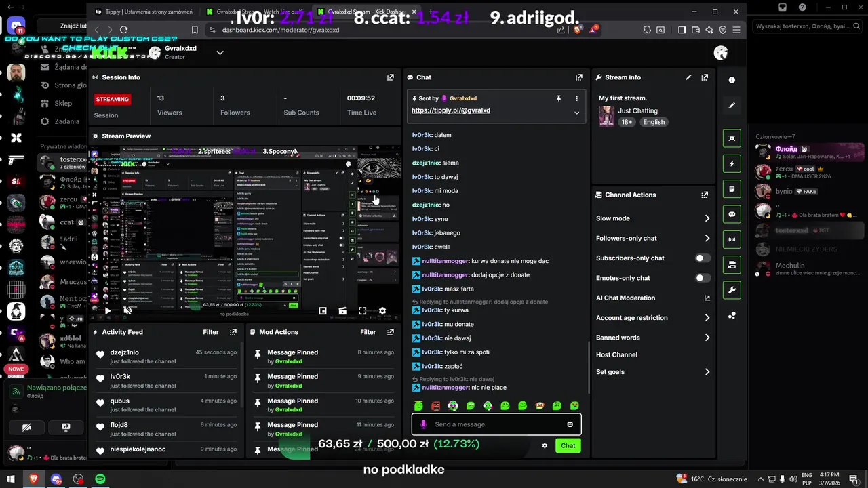
Task: Pop out the Activity Feed panel
Action: 233,332
